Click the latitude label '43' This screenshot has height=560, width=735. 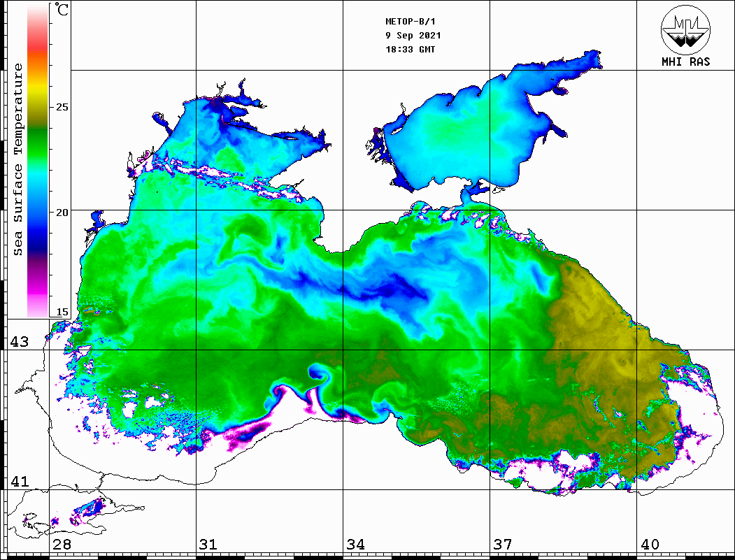coord(20,342)
